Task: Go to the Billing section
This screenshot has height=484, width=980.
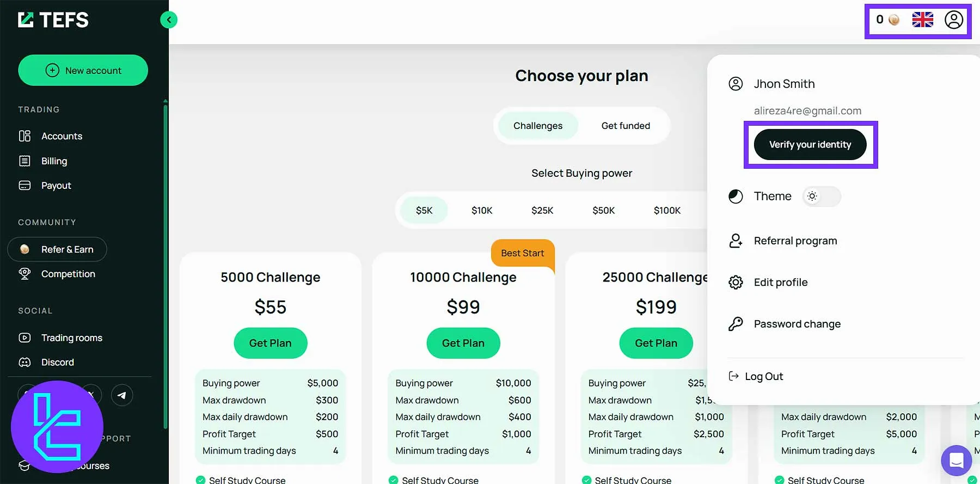Action: click(54, 161)
